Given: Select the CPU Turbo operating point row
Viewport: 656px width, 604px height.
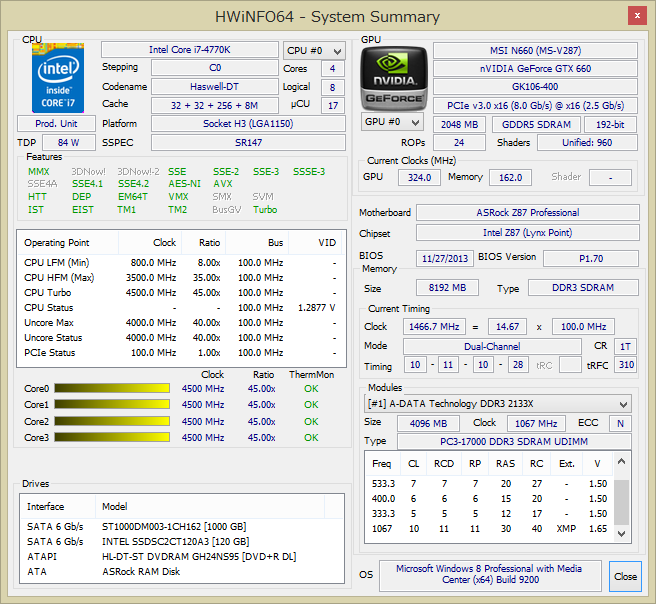Looking at the screenshot, I should pos(182,293).
